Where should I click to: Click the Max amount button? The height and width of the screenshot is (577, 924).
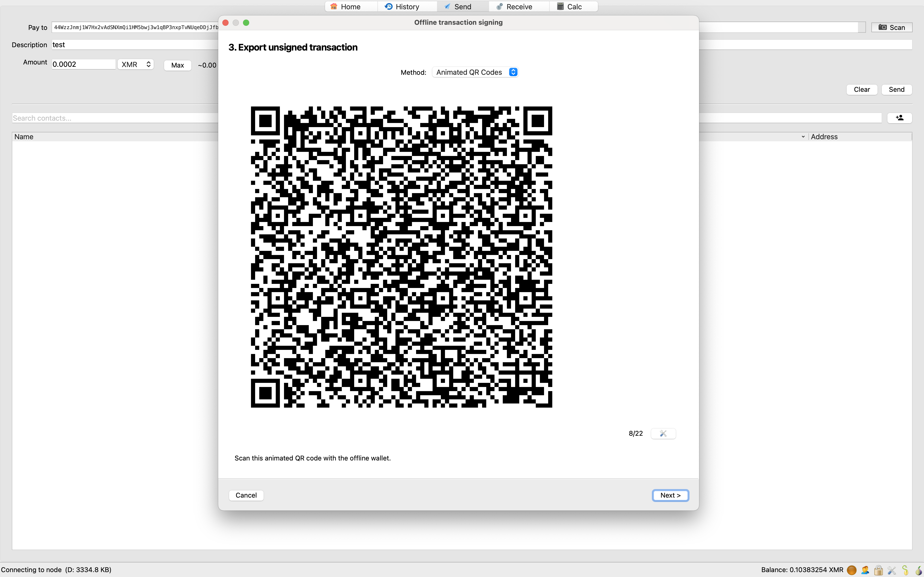pos(177,65)
